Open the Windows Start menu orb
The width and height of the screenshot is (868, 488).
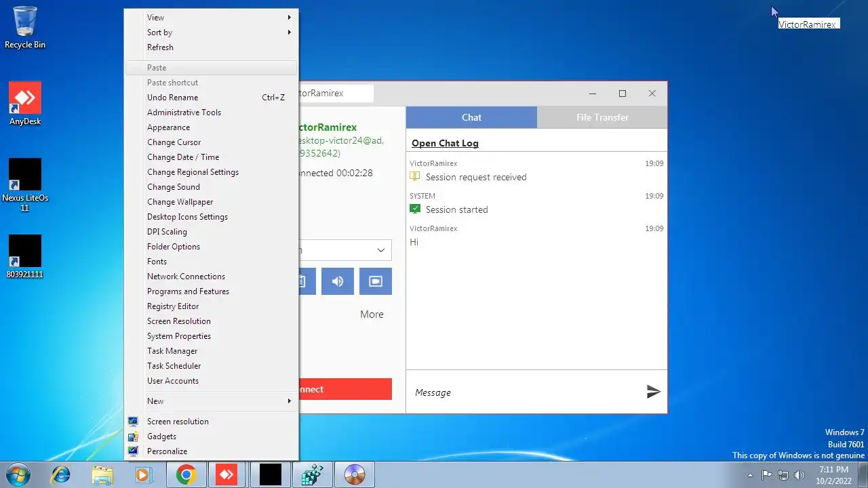pos(18,474)
